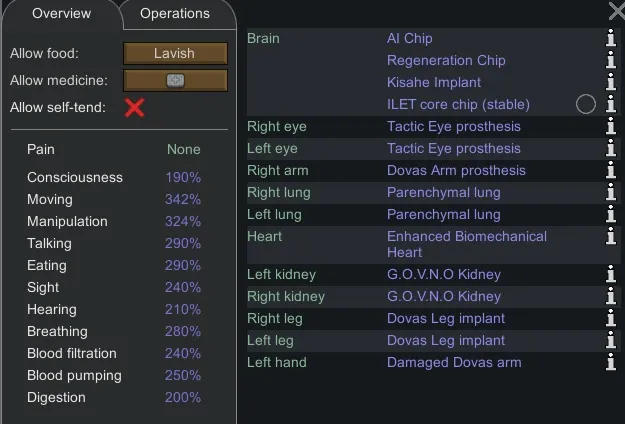Switch to the Operations tab

pos(175,14)
